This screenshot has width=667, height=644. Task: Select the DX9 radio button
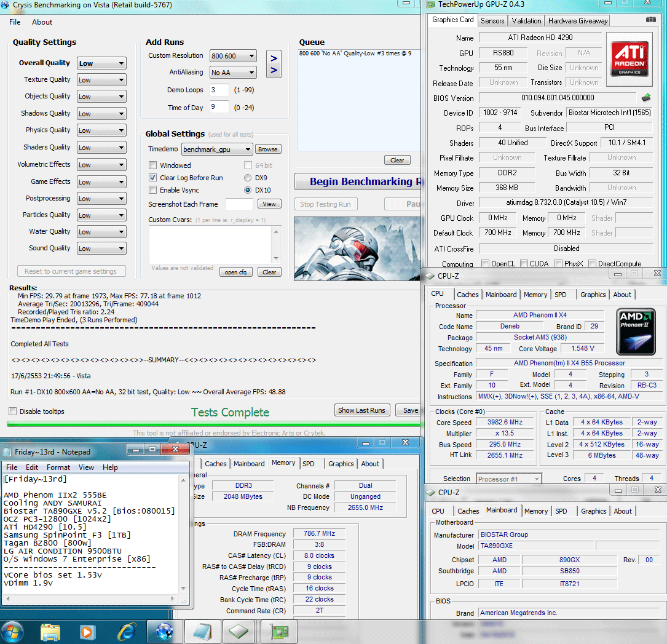point(248,178)
